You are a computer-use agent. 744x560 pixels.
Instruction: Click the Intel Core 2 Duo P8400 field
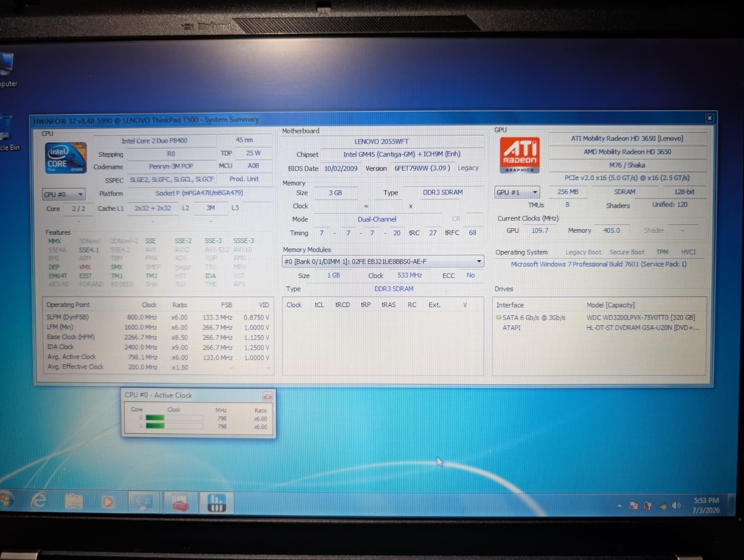(154, 140)
